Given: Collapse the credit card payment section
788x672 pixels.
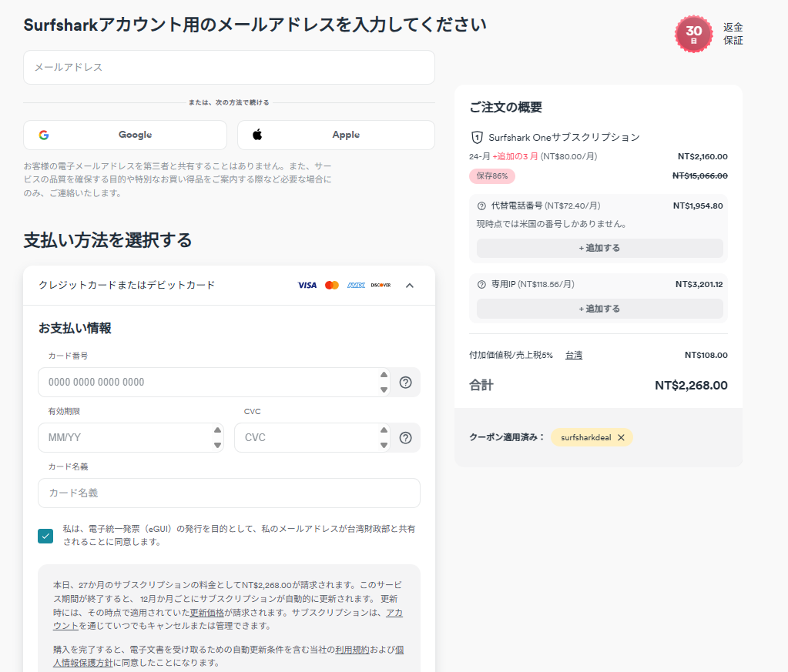Looking at the screenshot, I should tap(410, 285).
